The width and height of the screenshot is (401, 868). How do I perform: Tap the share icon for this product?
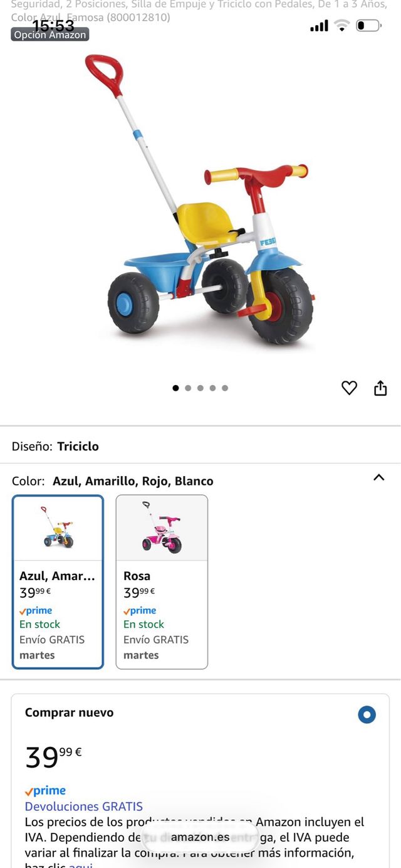click(x=380, y=388)
